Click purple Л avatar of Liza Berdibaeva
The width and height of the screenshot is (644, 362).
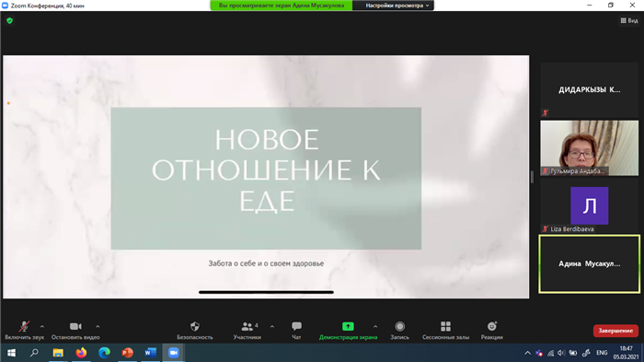click(590, 205)
